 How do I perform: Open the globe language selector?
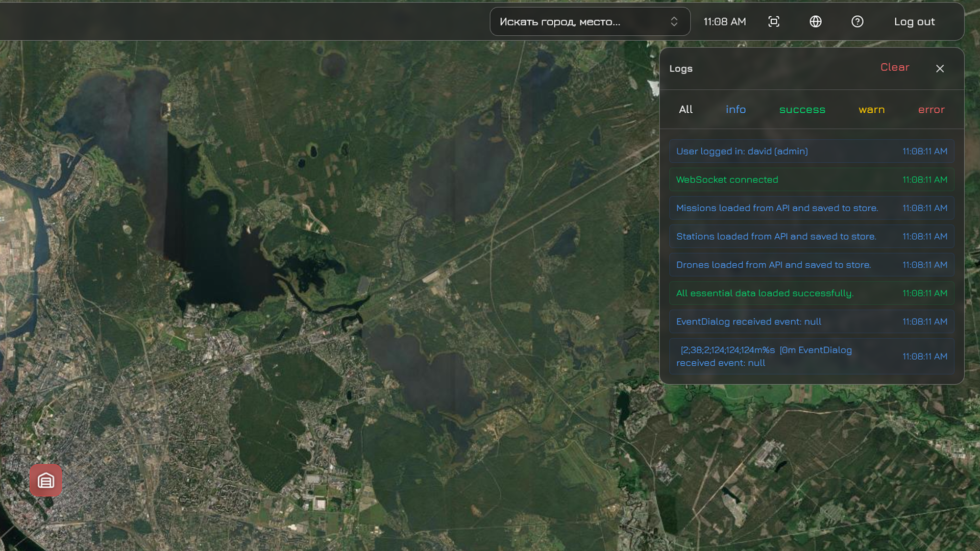pyautogui.click(x=816, y=21)
